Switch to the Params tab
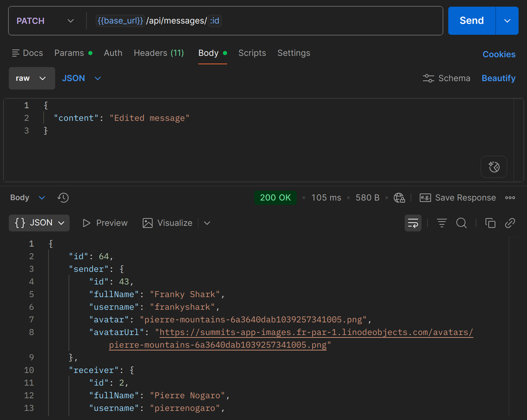 (73, 53)
